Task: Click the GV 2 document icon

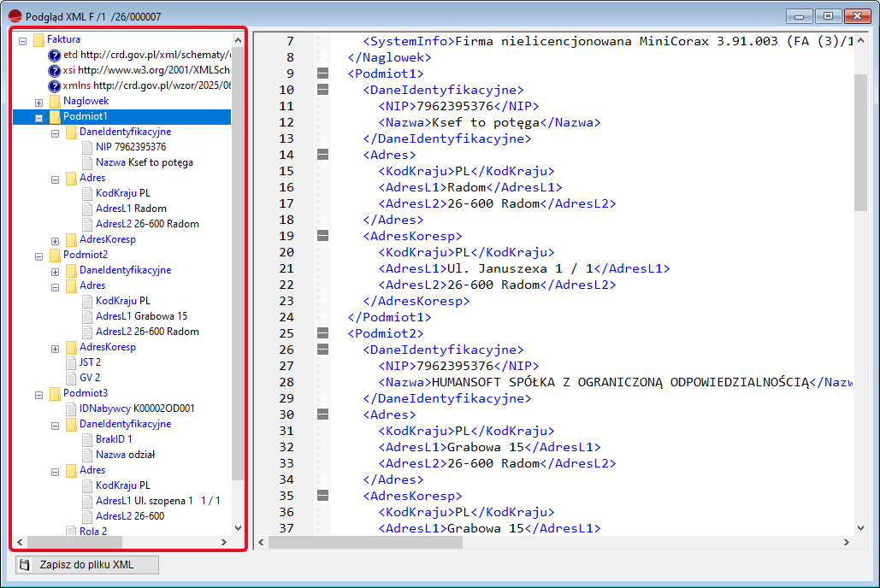Action: (71, 378)
